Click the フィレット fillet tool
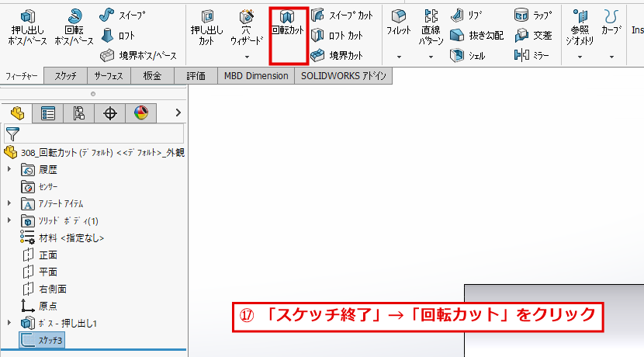The height and width of the screenshot is (357, 644). point(399,23)
